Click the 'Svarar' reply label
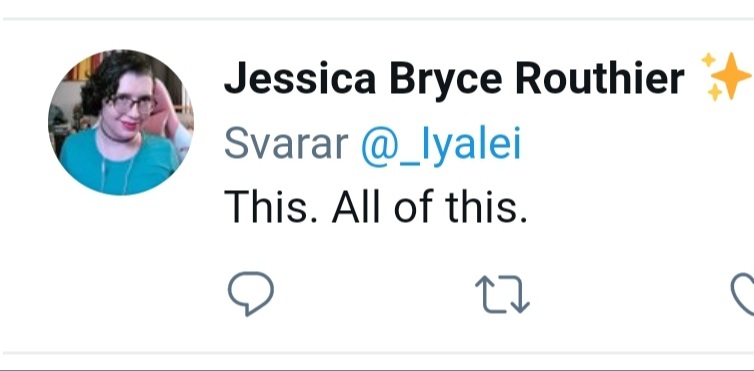Screen dimensions: 754x371 [x=287, y=144]
